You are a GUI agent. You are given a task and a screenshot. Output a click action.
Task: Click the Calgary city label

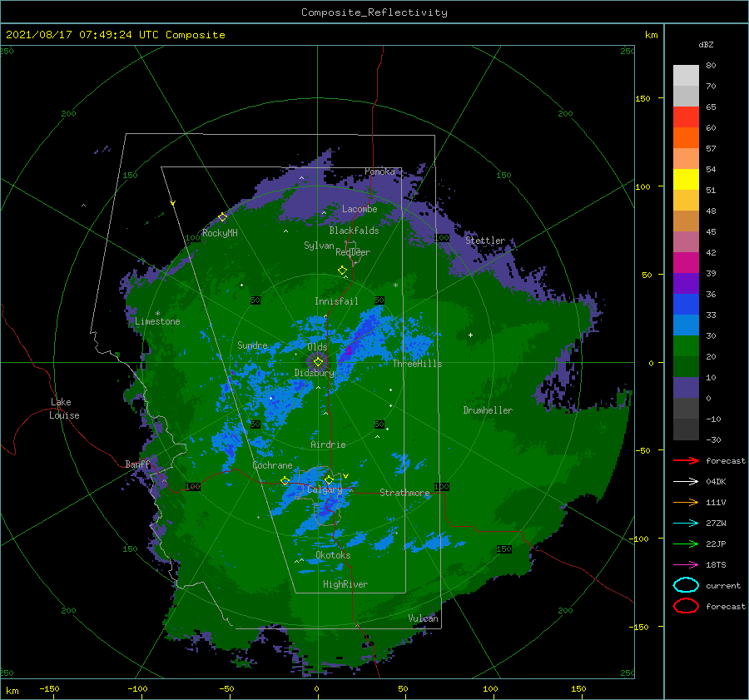[x=325, y=489]
